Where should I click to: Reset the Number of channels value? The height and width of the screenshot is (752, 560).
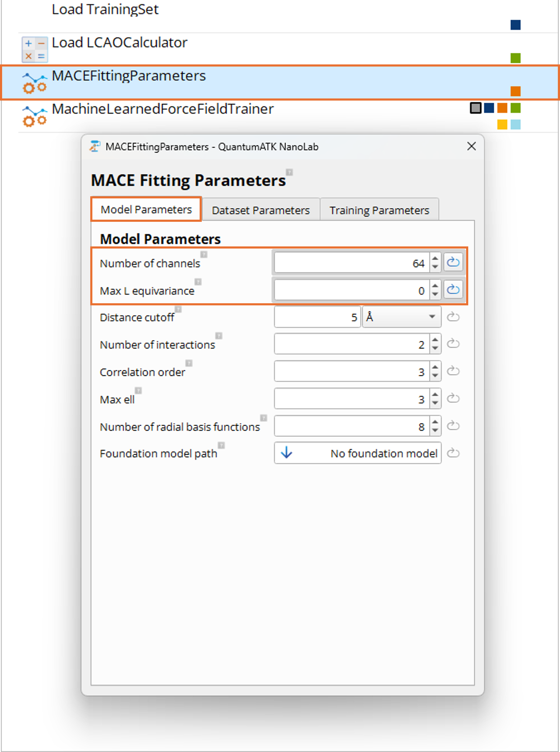tap(453, 262)
